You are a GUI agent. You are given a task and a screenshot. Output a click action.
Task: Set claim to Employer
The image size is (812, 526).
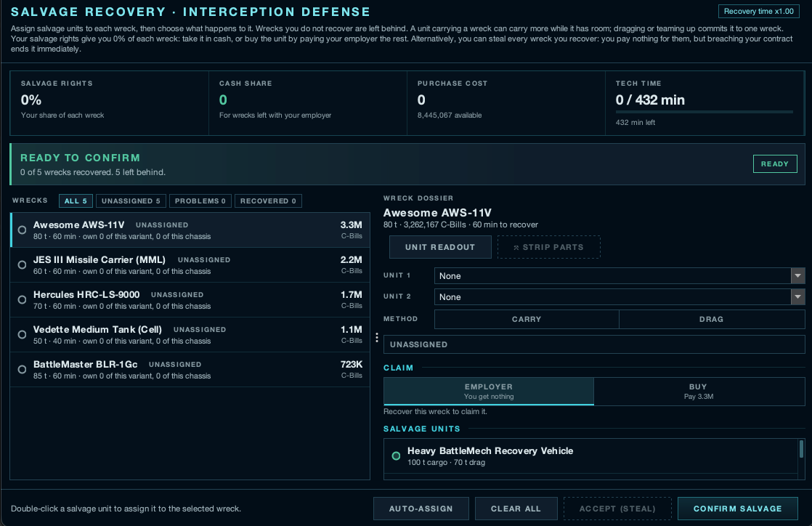[x=488, y=392]
